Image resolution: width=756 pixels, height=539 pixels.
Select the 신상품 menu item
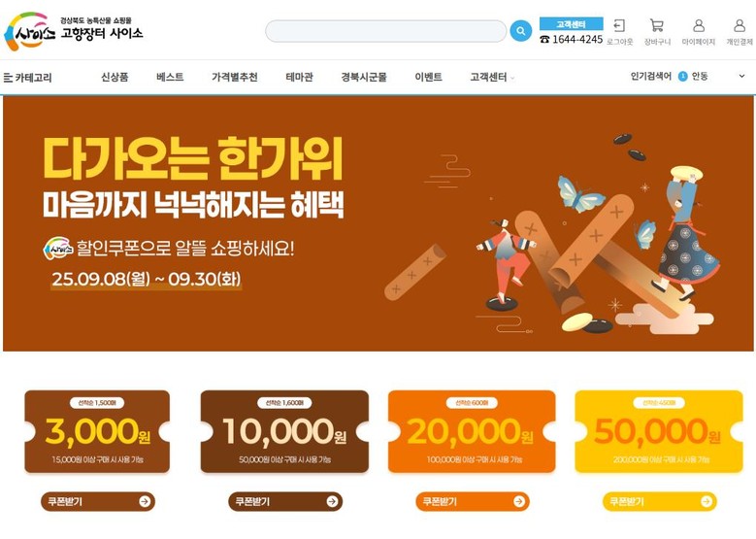coord(115,77)
